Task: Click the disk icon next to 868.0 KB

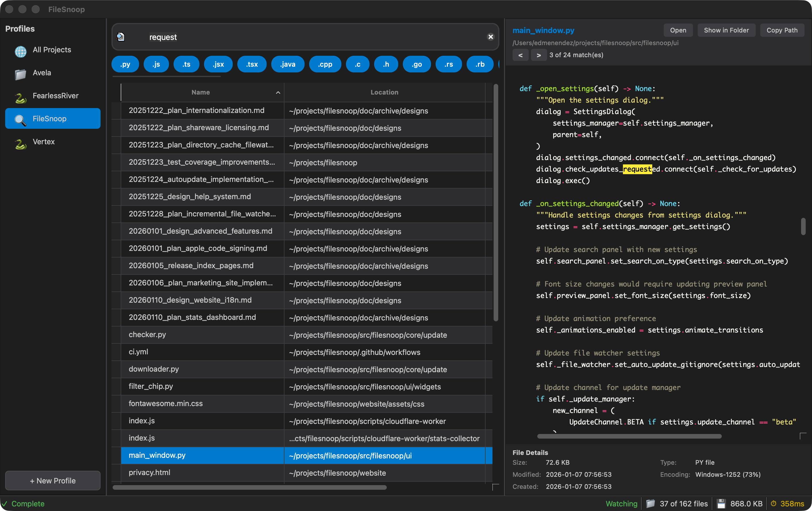Action: tap(721, 503)
